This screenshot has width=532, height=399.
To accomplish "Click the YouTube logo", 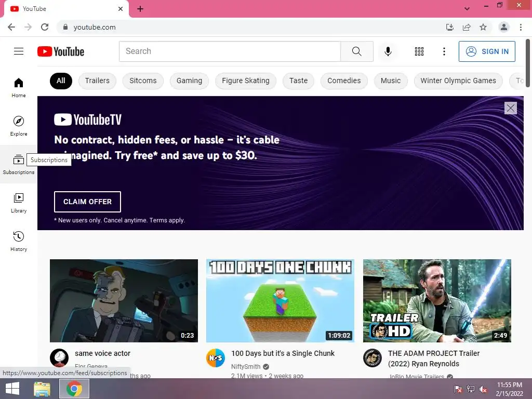I will (61, 51).
